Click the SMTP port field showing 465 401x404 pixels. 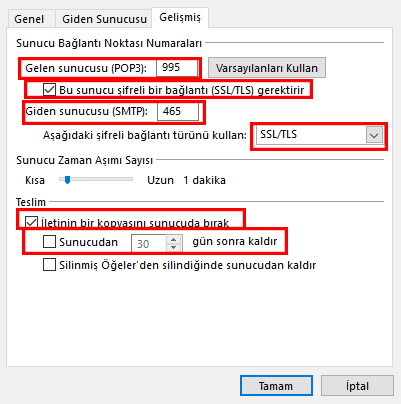coord(178,111)
